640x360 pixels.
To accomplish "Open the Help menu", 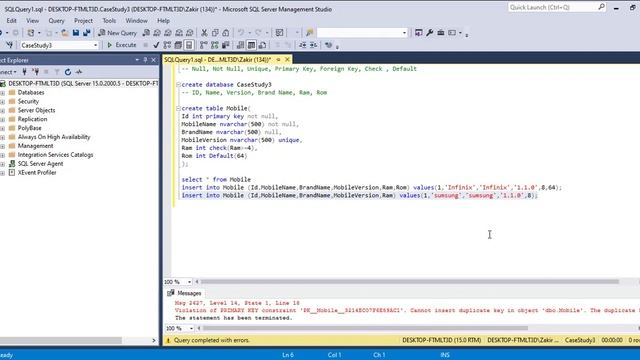I will point(163,20).
